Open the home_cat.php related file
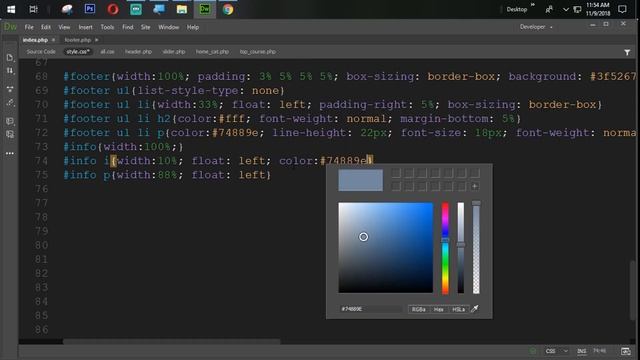 coord(212,52)
